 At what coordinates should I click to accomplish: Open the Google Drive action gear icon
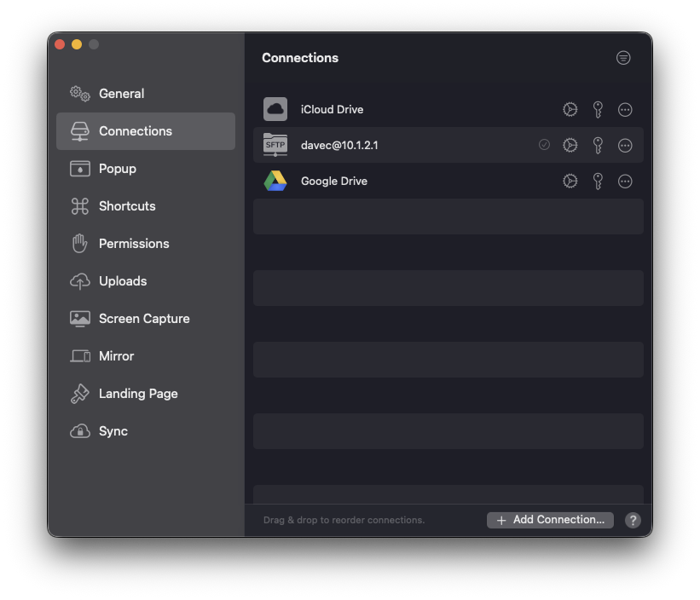click(x=570, y=181)
